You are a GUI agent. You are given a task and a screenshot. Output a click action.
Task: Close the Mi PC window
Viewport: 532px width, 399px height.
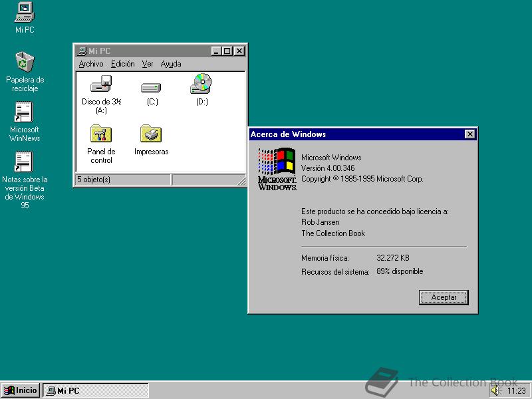pyautogui.click(x=239, y=51)
